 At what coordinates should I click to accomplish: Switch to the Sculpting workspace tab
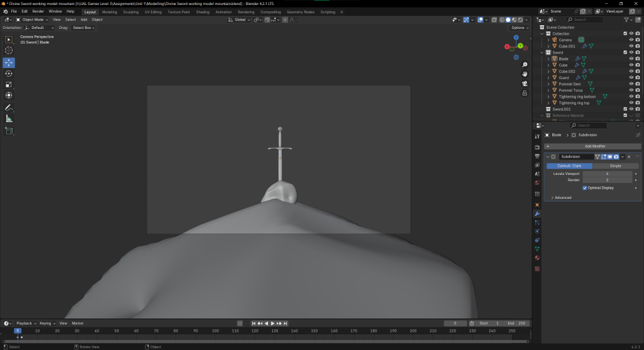[x=131, y=11]
